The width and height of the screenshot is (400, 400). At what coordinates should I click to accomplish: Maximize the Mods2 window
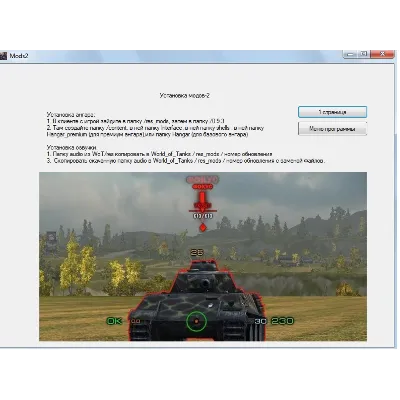click(364, 54)
